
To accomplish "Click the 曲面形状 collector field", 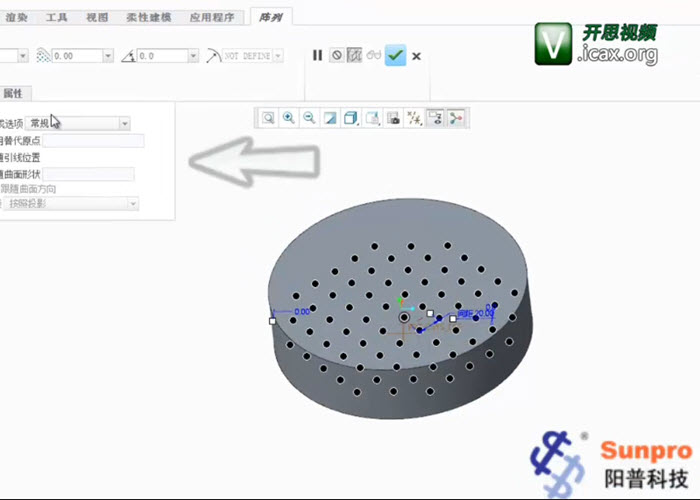I will (88, 174).
